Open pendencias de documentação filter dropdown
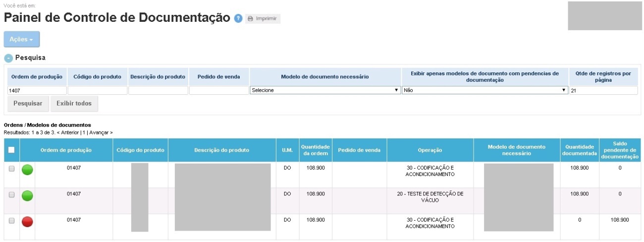 pos(484,90)
